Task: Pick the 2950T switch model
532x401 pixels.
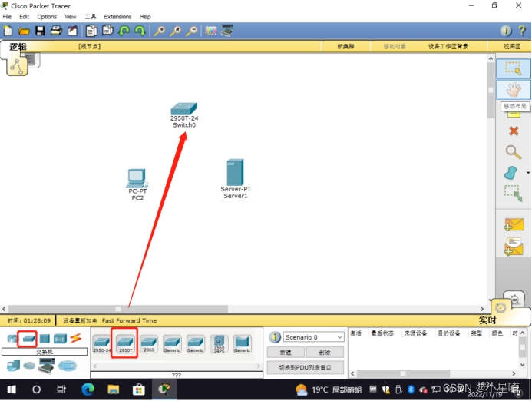Action: (x=125, y=344)
